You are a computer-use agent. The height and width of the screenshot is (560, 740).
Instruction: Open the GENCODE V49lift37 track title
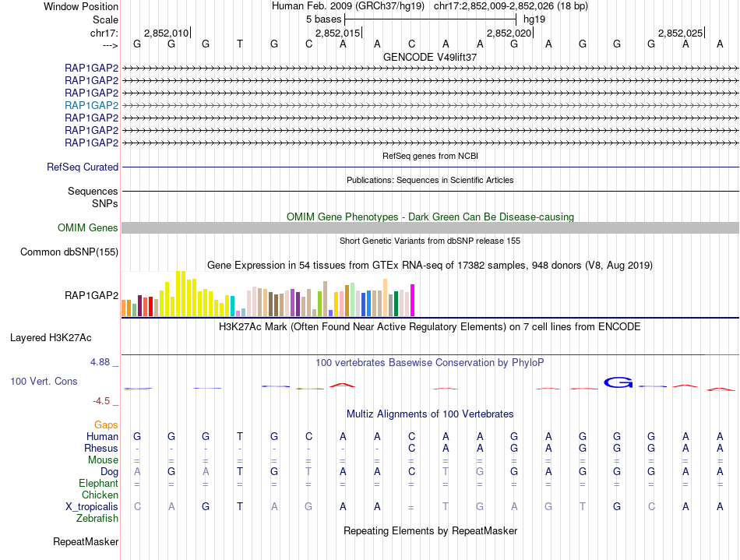[x=430, y=57]
